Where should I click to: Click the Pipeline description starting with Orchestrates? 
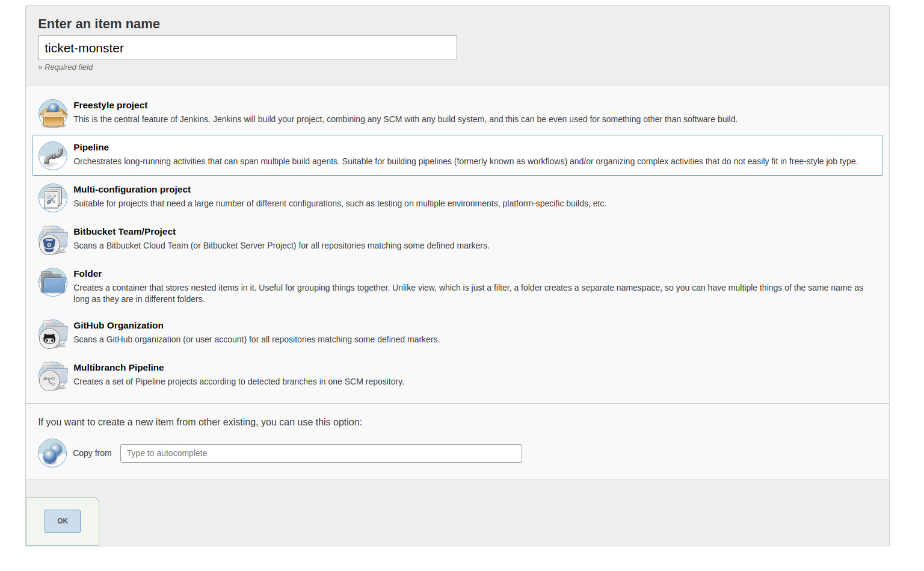click(465, 161)
